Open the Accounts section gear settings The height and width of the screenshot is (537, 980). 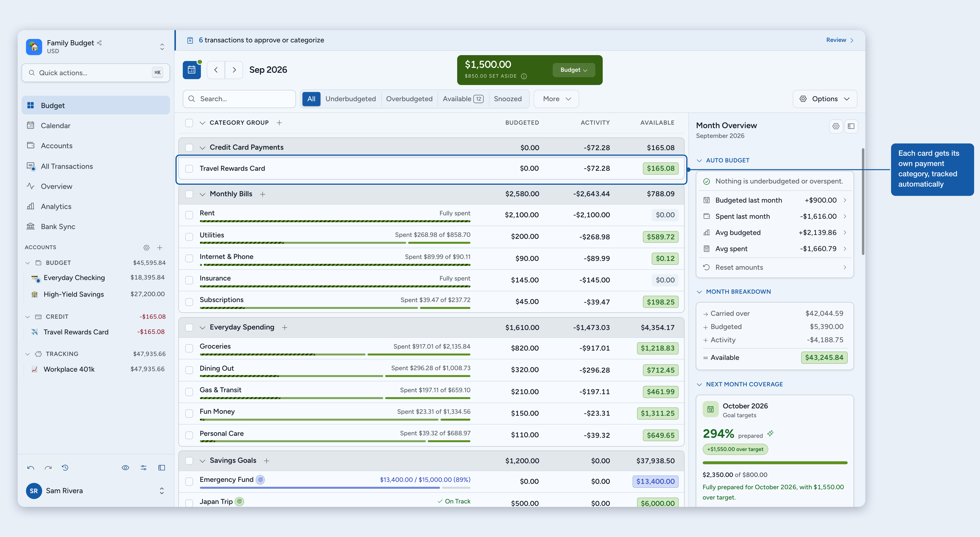pyautogui.click(x=147, y=248)
